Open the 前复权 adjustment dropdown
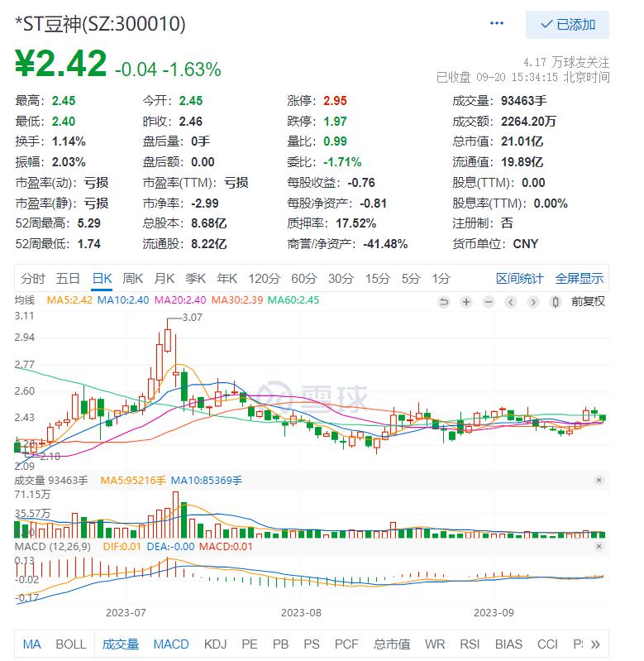The image size is (644, 661). point(588,302)
